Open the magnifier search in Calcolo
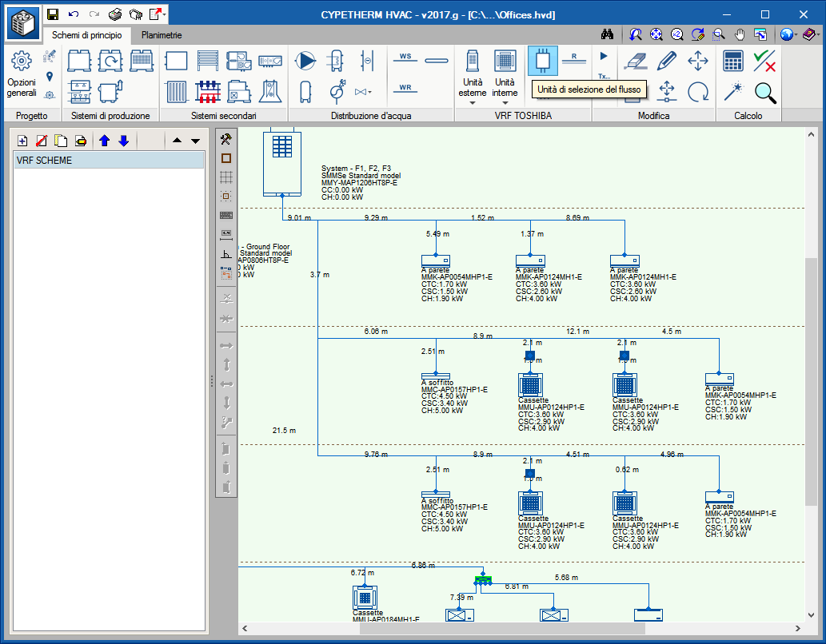826x644 pixels. point(765,92)
